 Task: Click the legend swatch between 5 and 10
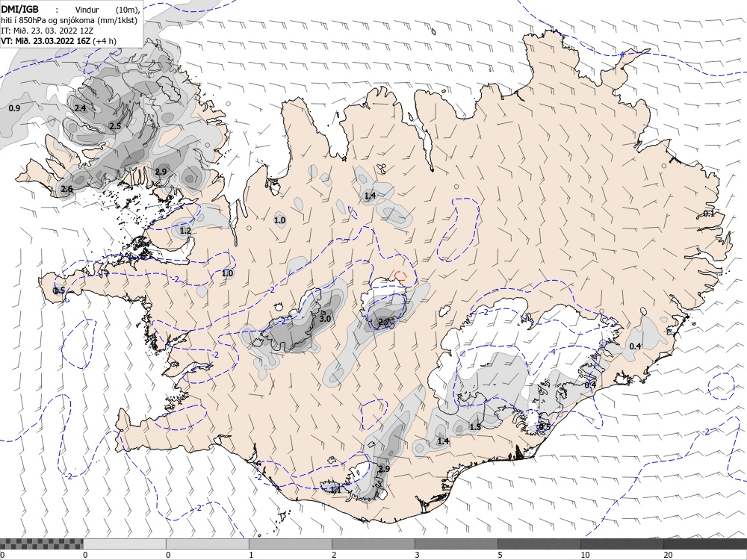[539, 544]
